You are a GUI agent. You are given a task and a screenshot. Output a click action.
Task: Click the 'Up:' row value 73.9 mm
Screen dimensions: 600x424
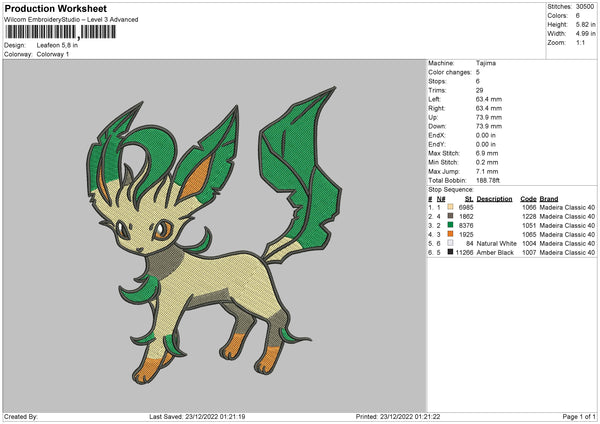pos(489,117)
